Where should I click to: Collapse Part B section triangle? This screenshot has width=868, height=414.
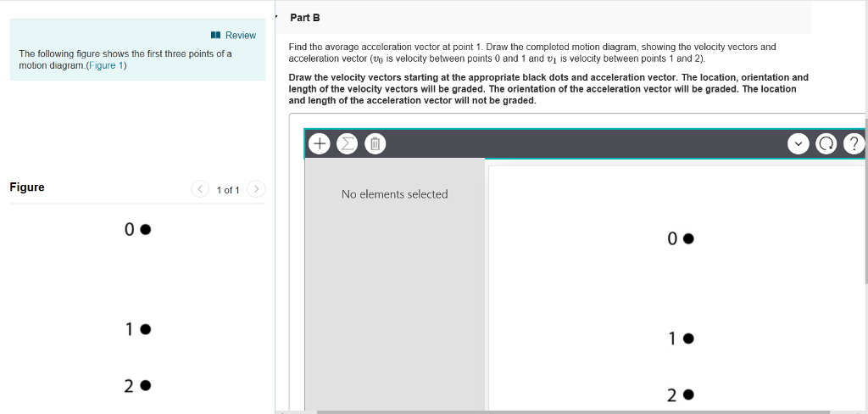pyautogui.click(x=278, y=16)
